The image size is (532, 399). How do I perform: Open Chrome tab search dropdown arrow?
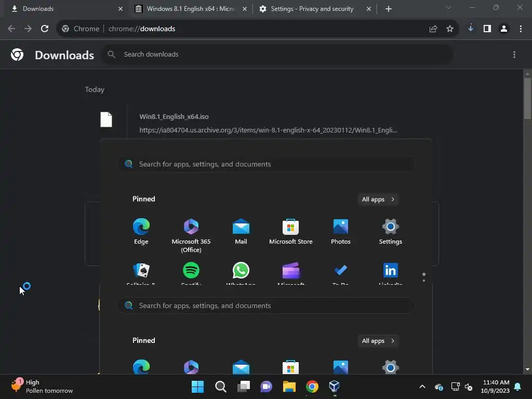[x=448, y=7]
